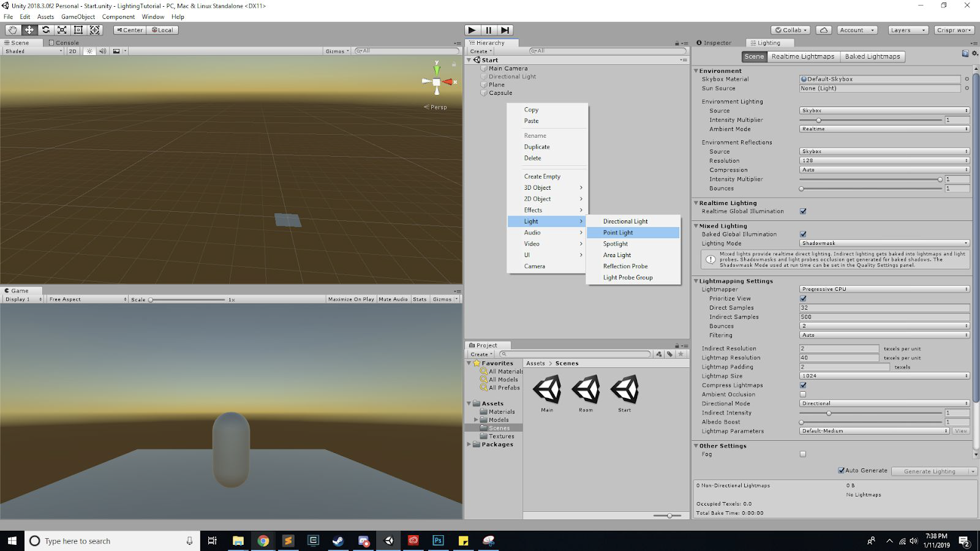Toggle Center pivot button

click(x=129, y=30)
